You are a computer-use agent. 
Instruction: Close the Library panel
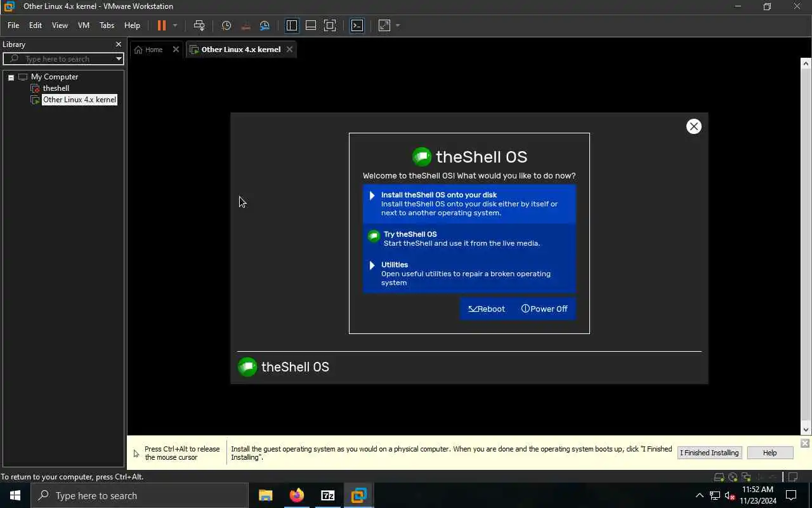(118, 44)
